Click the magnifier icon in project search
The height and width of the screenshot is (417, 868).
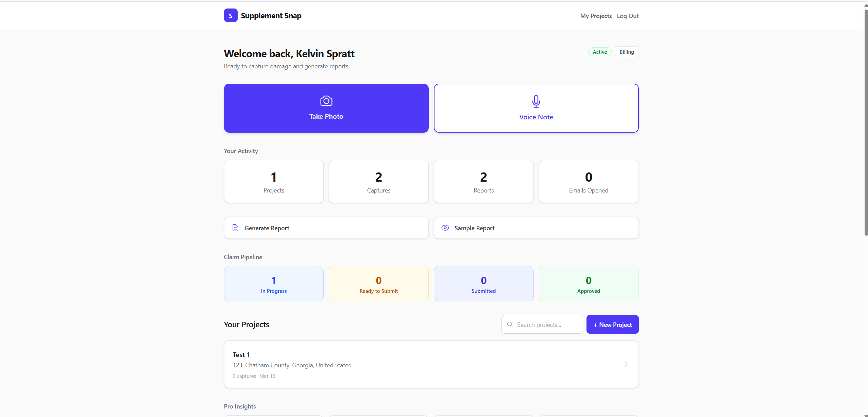[510, 324]
